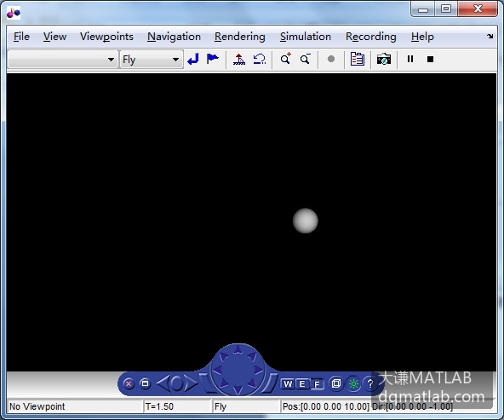This screenshot has height=420, width=504.
Task: Turn left with navigation wheel left arrow
Action: pos(218,370)
